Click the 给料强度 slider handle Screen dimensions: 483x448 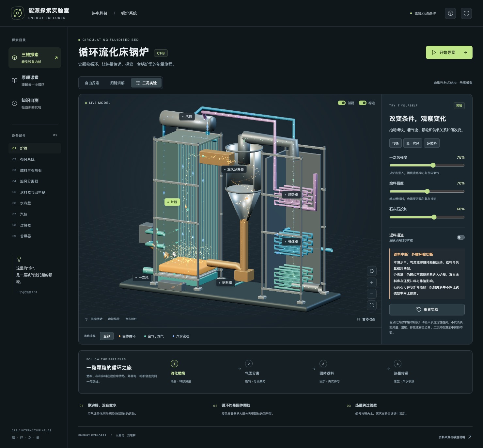point(427,191)
